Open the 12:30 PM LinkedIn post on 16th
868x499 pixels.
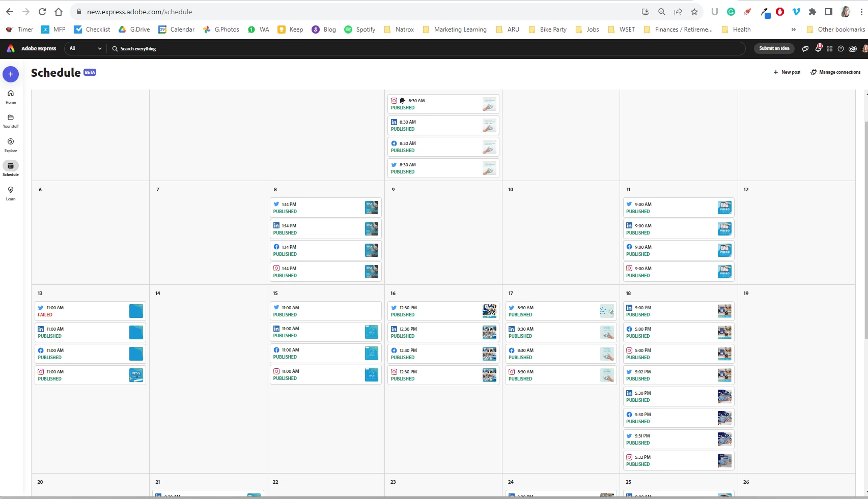click(x=443, y=333)
